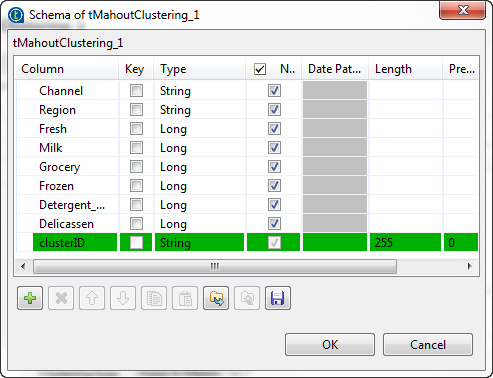The width and height of the screenshot is (493, 378).
Task: Uncheck Nullable for Milk row
Action: click(274, 148)
